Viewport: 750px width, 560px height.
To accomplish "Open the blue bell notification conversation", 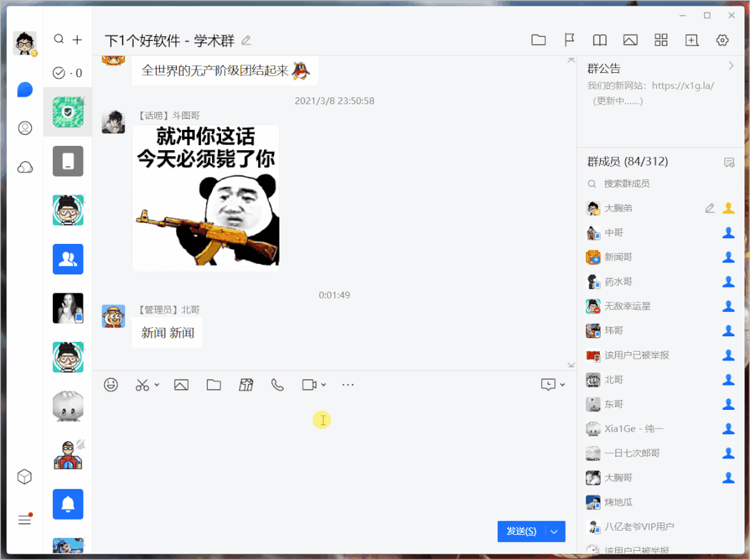I will tap(68, 504).
